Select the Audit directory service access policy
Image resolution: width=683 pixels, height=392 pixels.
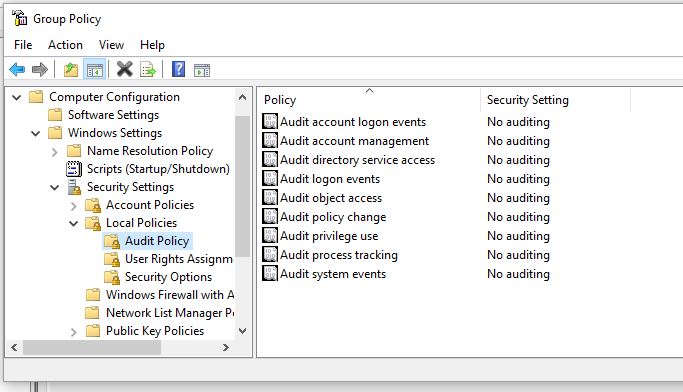[357, 160]
